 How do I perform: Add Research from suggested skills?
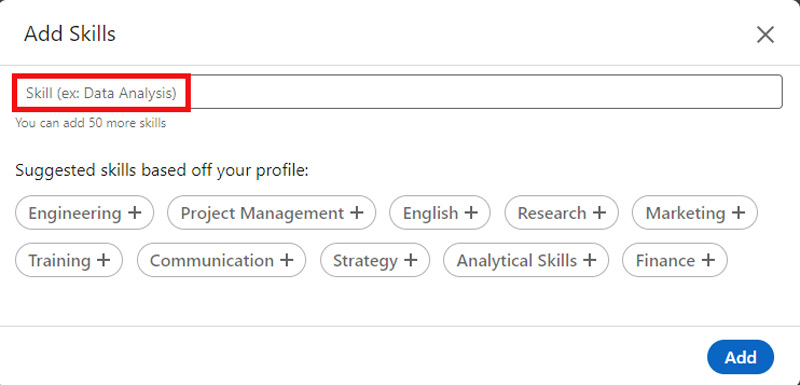[561, 213]
